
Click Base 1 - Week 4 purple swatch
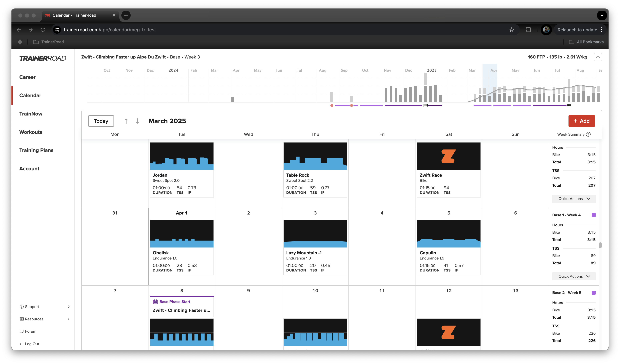click(x=593, y=215)
